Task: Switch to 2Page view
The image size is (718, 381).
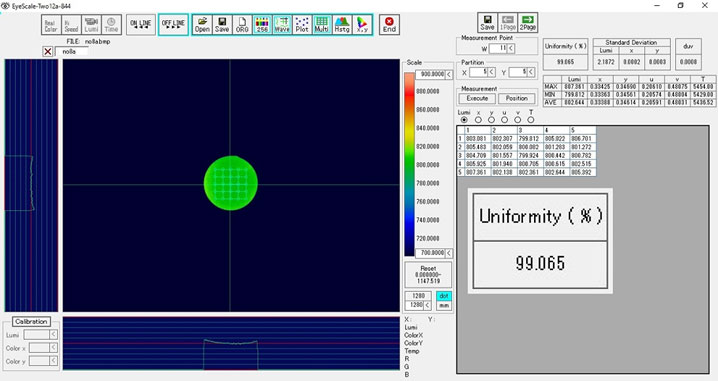Action: click(x=528, y=23)
